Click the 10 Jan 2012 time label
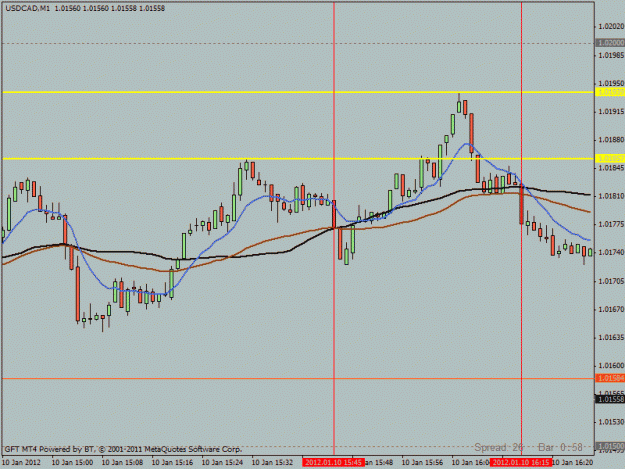The width and height of the screenshot is (625, 469). click(x=22, y=462)
